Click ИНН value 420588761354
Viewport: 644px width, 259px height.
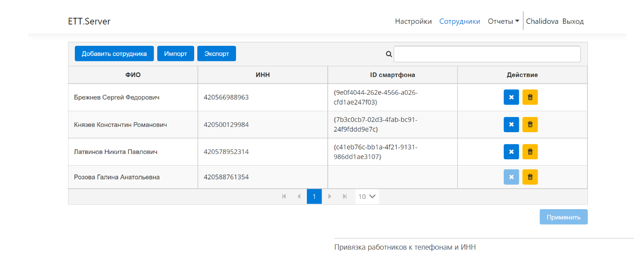[226, 177]
